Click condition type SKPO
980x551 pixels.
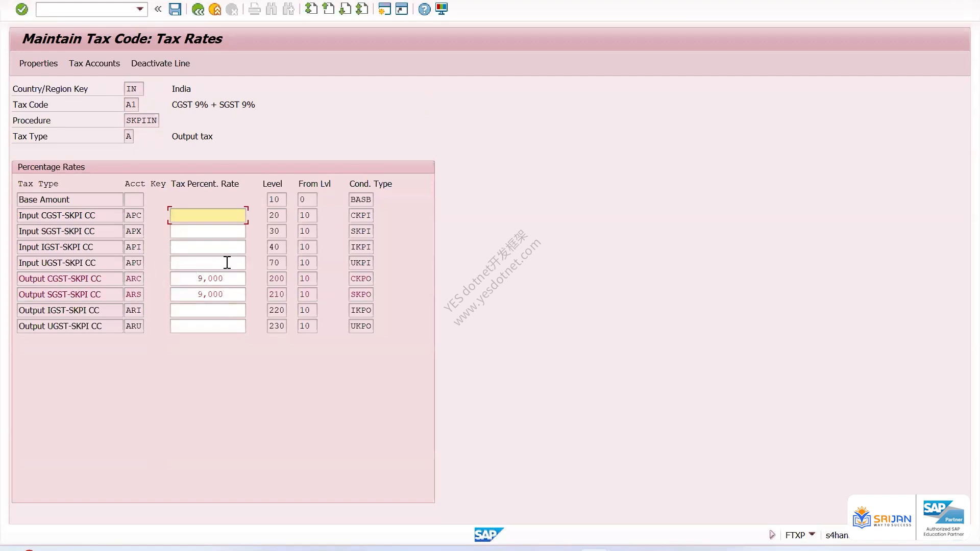[361, 294]
